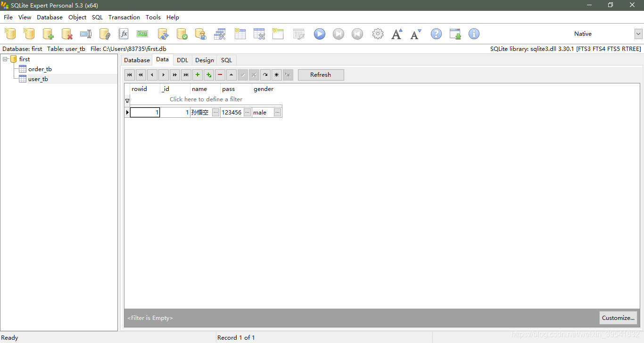
Task: Open ellipsis editor for the 123456 pass cell
Action: pyautogui.click(x=247, y=113)
